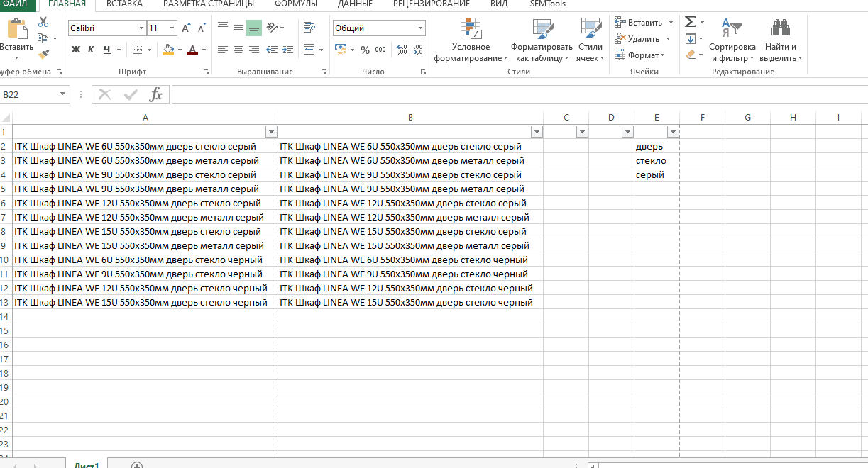Viewport: 868px width, 468px height.
Task: Open Условное форматирование menu
Action: 471,40
